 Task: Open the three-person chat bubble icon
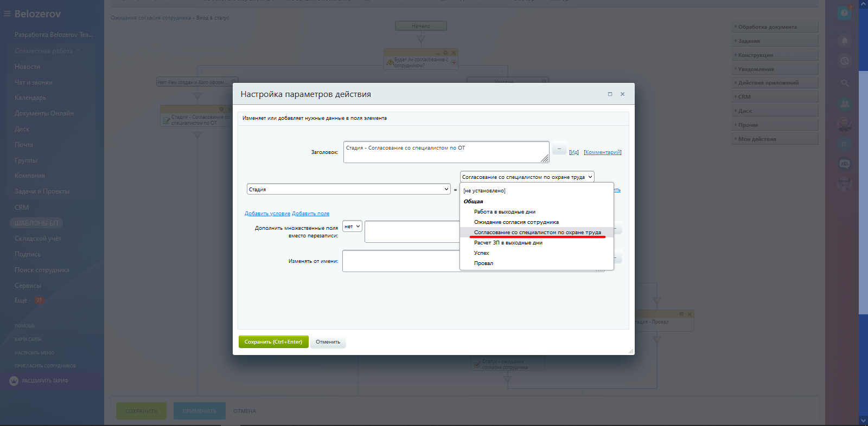[844, 164]
